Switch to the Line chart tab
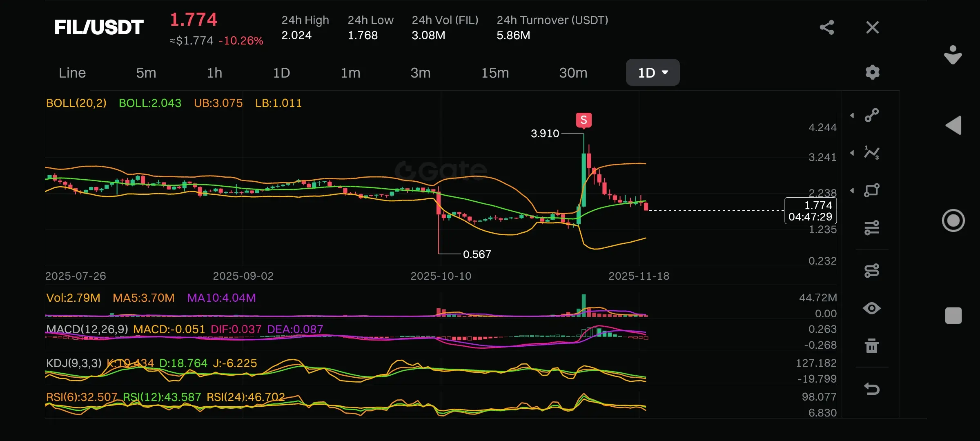Screen dimensions: 980x441 [x=72, y=73]
